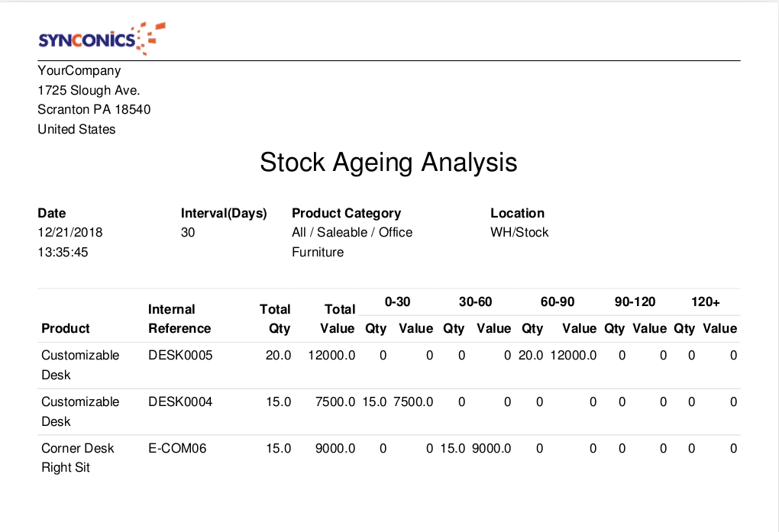Click the Synconics logo

coord(102,39)
